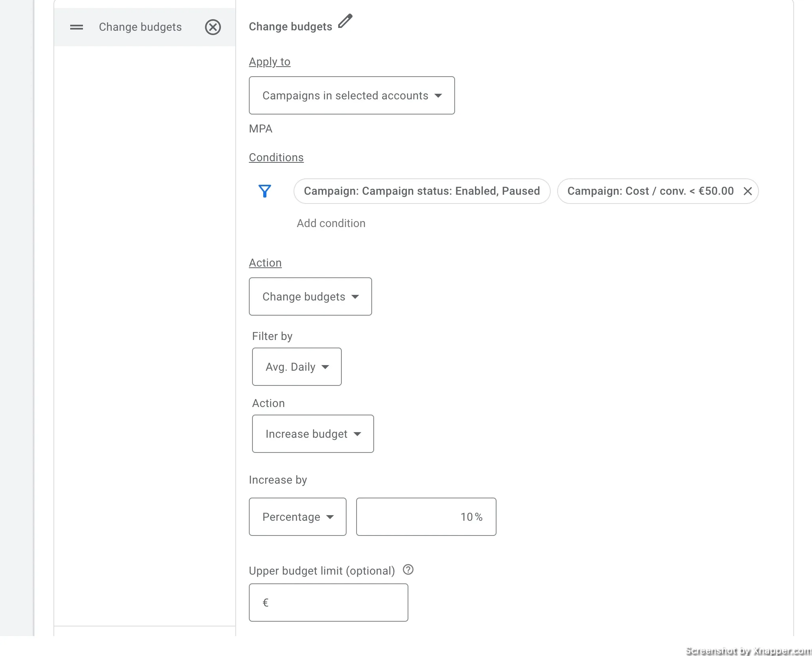This screenshot has width=812, height=656.
Task: Click the underlined Action heading
Action: [x=265, y=263]
